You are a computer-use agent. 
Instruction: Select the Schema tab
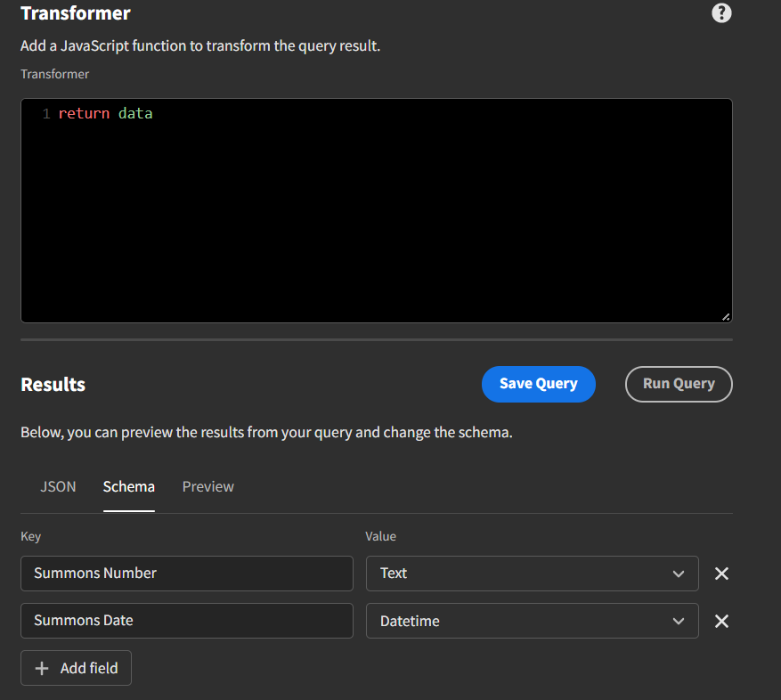click(128, 486)
